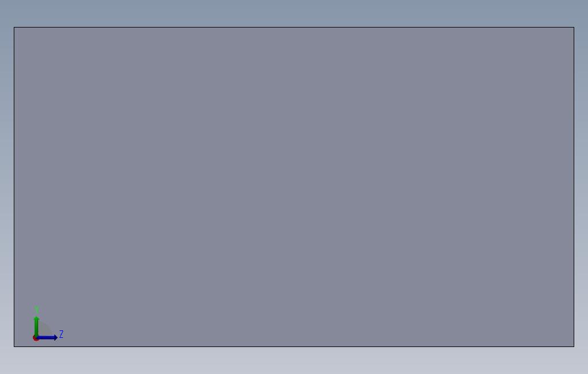Click the arrowhead tip of Z axis
Screen dimensions: 588x374
click(57, 337)
